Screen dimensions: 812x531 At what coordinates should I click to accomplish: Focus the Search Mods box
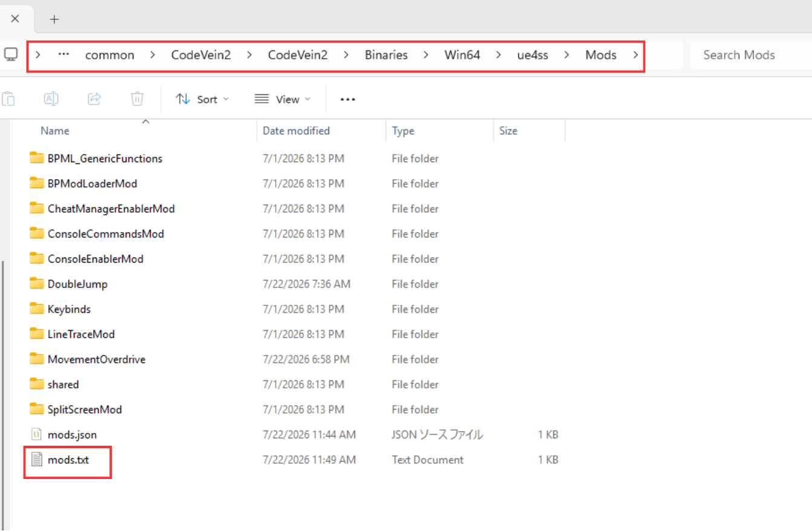pos(750,55)
